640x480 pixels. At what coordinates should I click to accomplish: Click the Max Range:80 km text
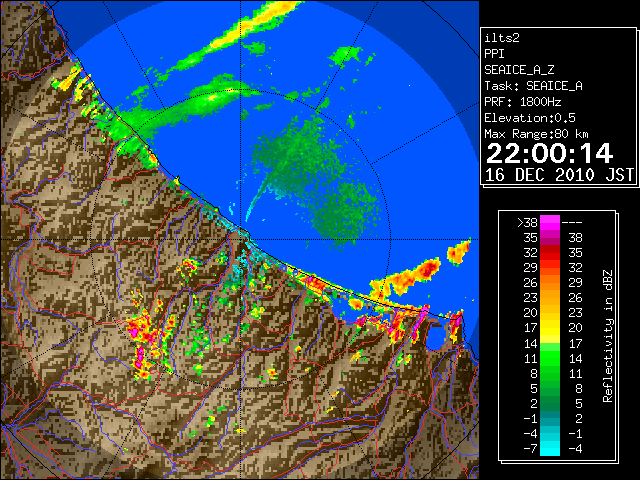(536, 134)
